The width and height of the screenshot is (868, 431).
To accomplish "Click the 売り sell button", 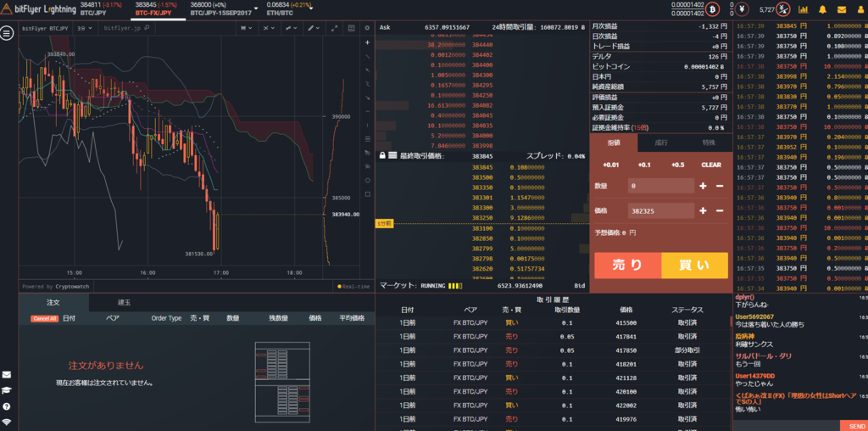I will click(x=628, y=266).
